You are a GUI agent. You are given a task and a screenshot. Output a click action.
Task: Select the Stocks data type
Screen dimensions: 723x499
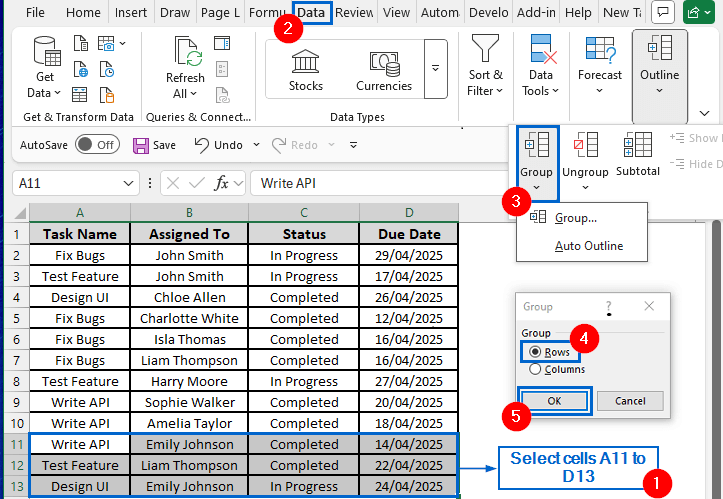coord(306,70)
